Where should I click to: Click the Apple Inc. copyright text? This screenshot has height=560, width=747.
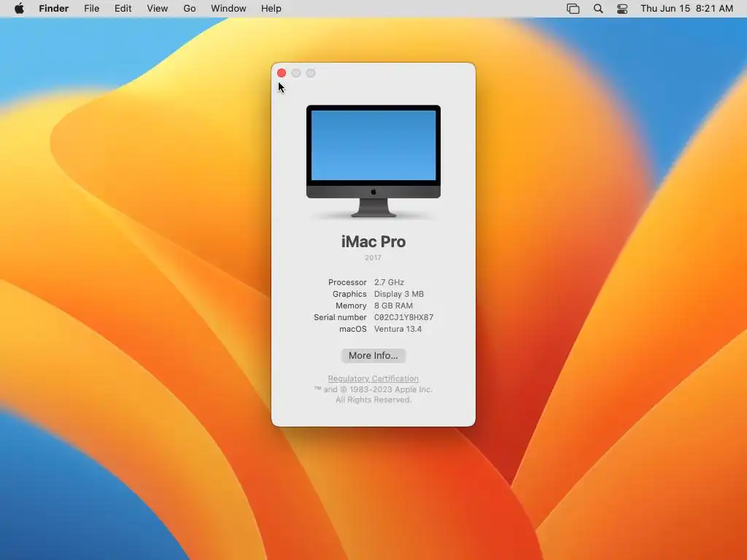[x=373, y=389]
